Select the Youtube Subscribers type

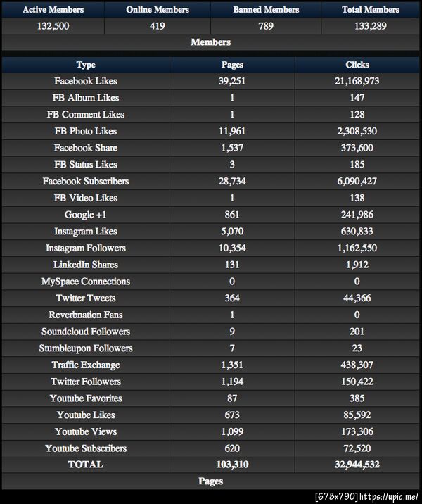tap(86, 448)
